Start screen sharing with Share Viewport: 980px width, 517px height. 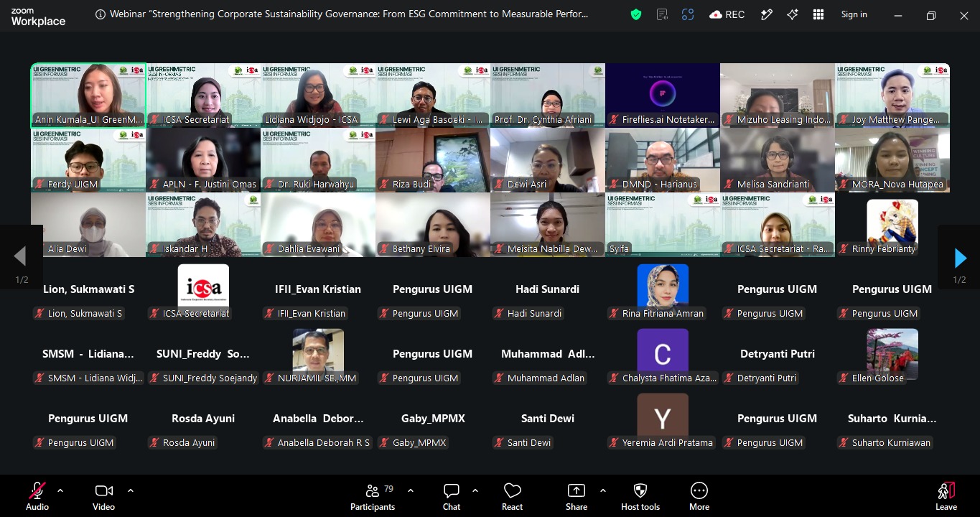[577, 496]
